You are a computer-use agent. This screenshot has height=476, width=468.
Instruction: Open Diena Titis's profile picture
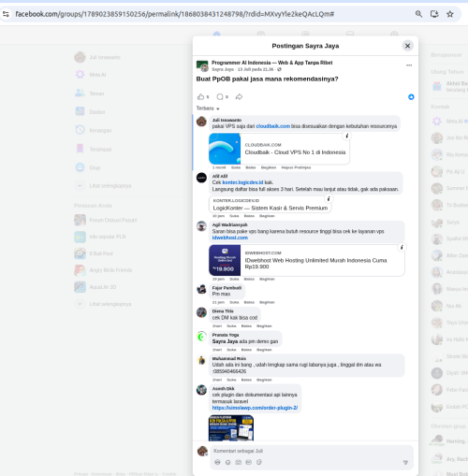point(201,312)
